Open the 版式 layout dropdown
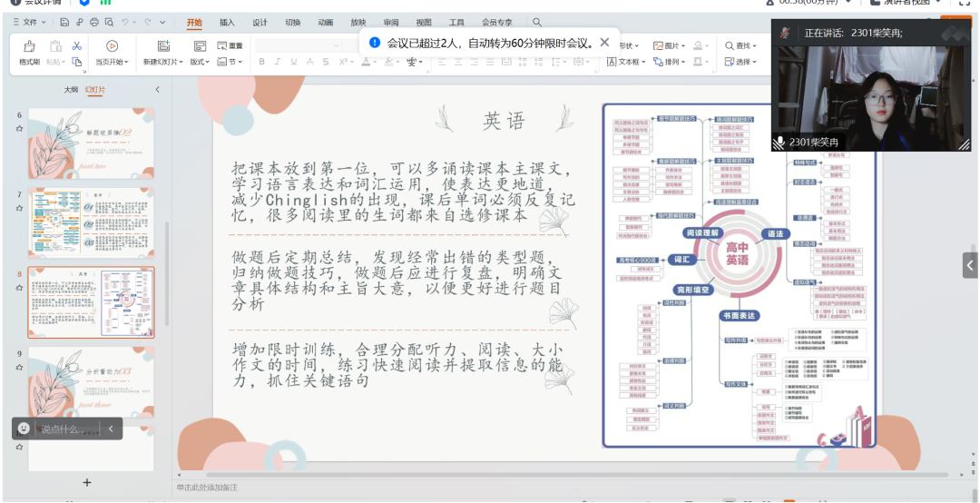 click(200, 62)
